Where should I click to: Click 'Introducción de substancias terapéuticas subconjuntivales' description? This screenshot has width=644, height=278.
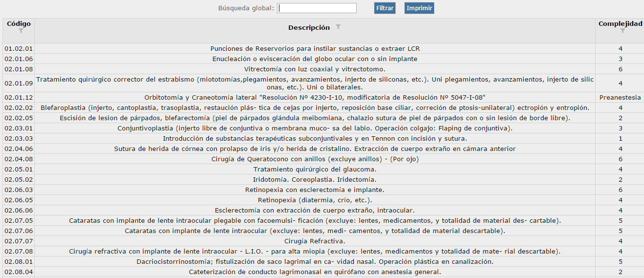tap(315, 139)
